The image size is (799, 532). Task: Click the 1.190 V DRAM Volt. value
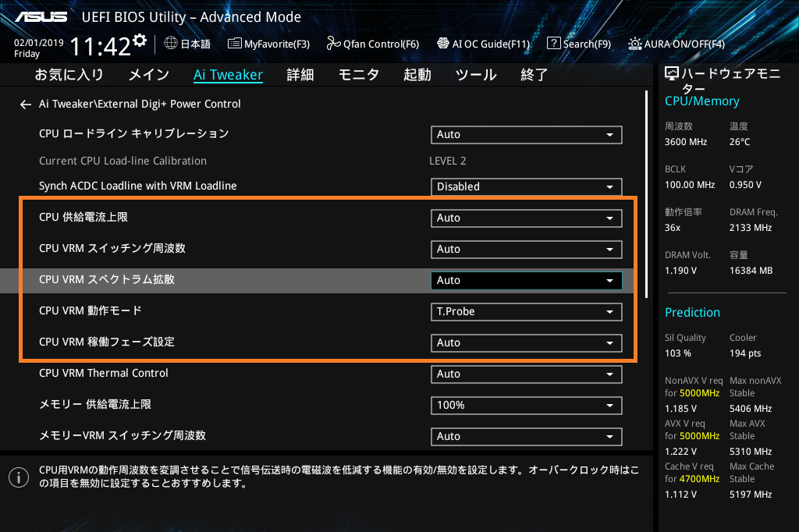pos(680,271)
